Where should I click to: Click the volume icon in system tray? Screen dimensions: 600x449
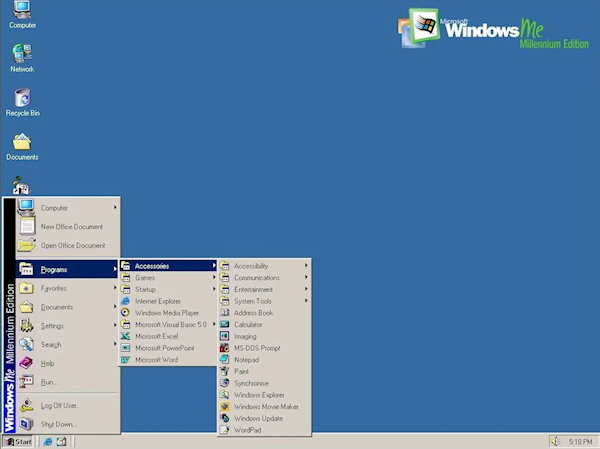pyautogui.click(x=556, y=441)
